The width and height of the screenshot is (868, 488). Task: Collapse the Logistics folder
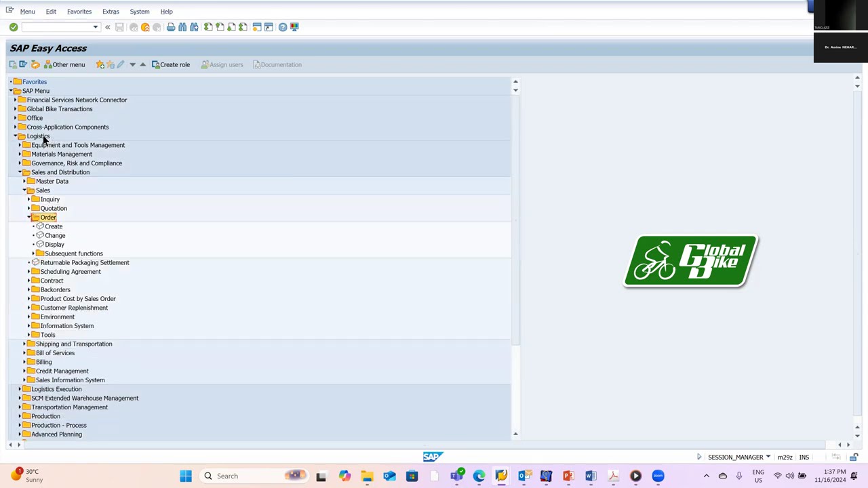16,136
